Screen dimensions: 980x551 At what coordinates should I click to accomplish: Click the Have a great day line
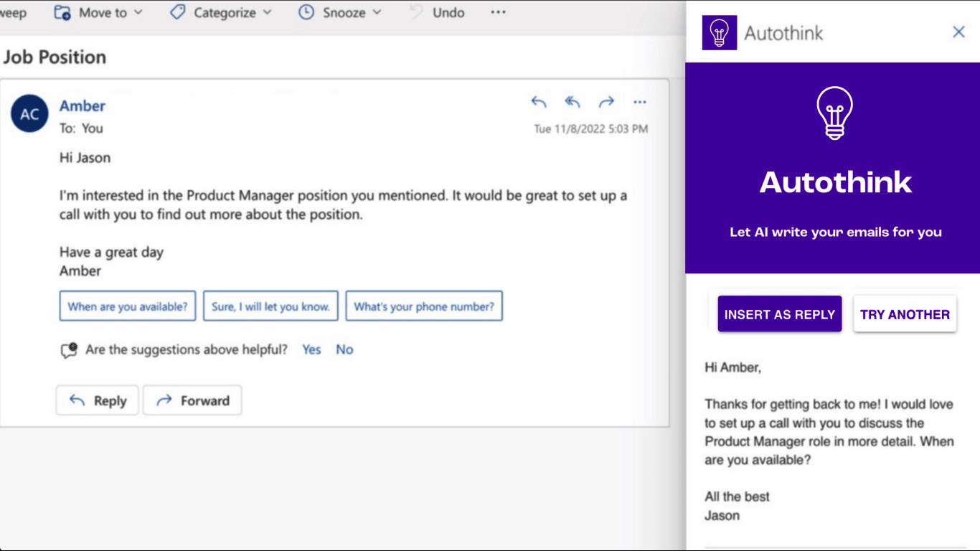click(111, 253)
